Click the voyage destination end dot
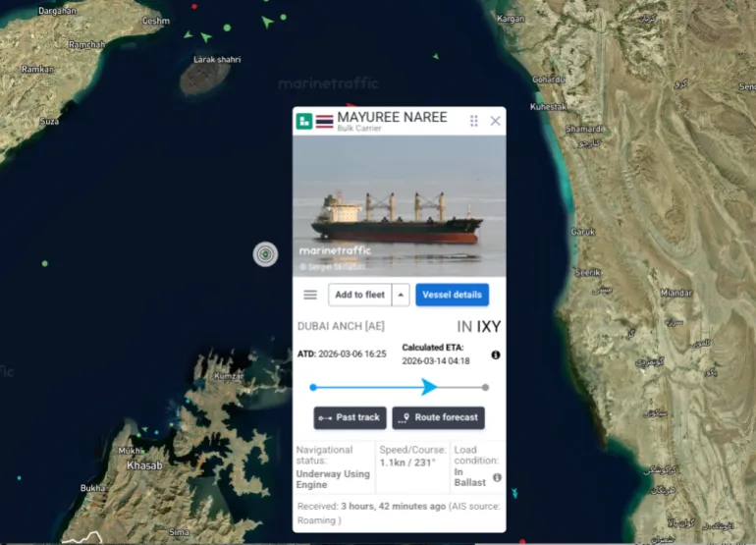 click(x=486, y=387)
